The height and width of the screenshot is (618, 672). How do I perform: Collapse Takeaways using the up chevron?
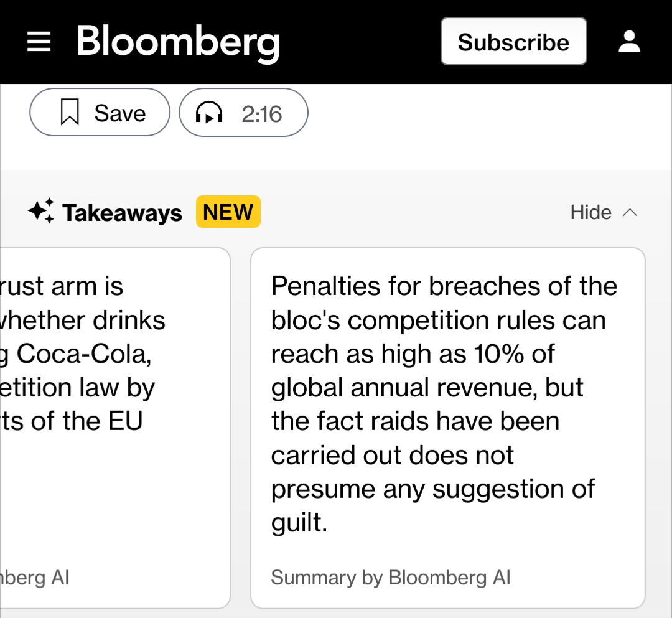tap(630, 213)
